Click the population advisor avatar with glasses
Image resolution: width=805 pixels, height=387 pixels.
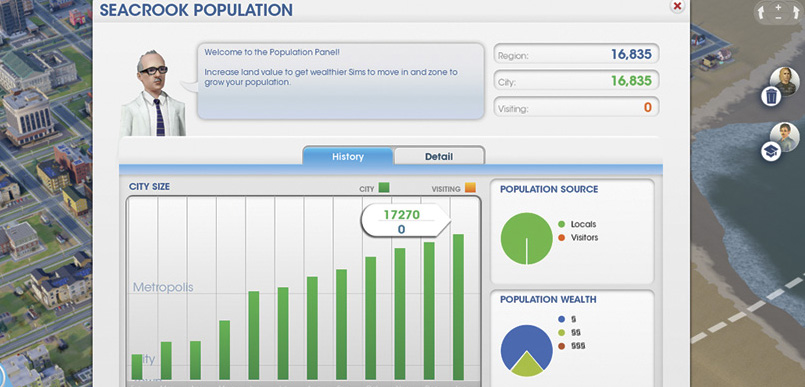[154, 93]
